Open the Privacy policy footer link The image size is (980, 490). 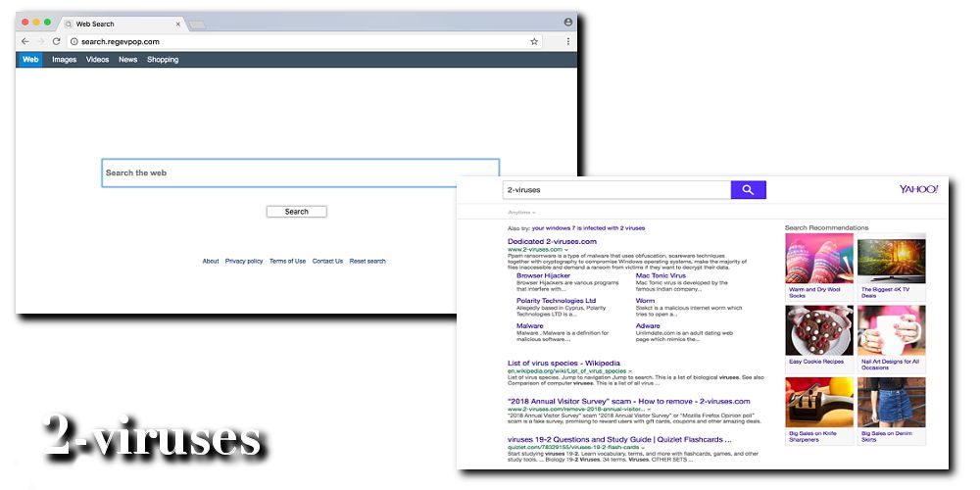(x=244, y=262)
